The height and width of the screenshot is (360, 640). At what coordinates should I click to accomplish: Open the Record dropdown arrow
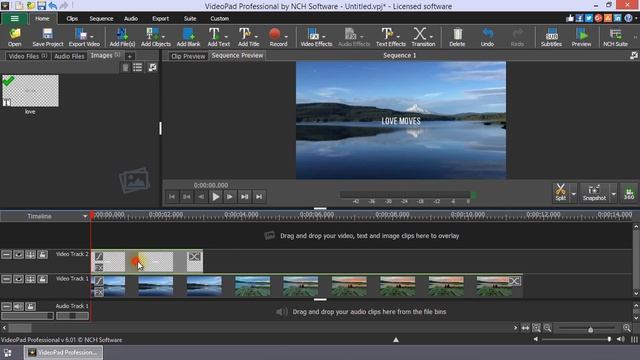(286, 37)
